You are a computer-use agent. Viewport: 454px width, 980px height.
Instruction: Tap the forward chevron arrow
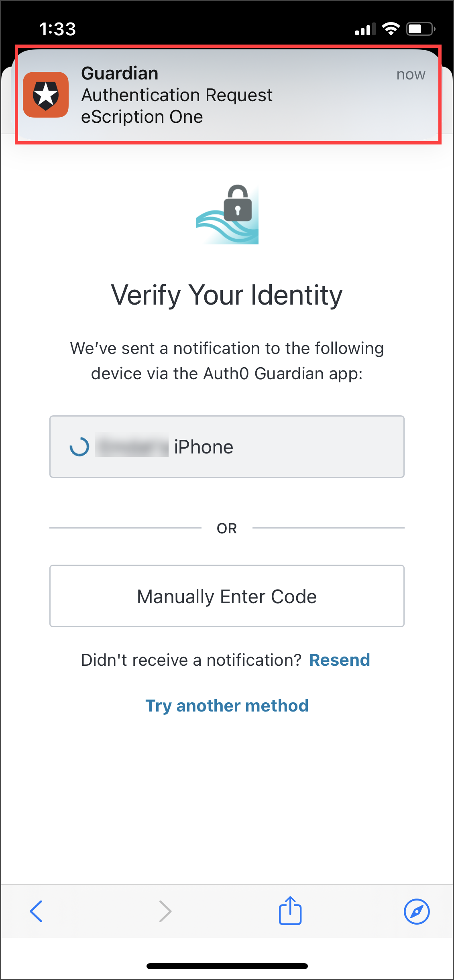pos(165,911)
